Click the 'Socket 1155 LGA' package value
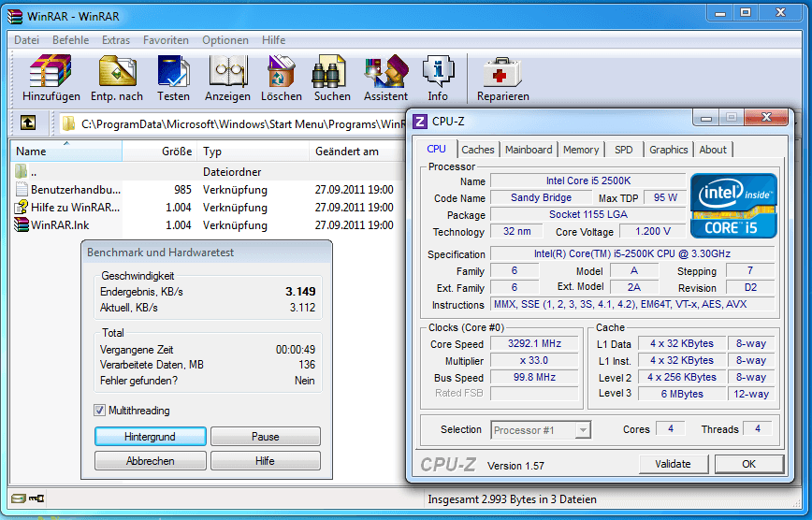This screenshot has width=812, height=520. click(x=588, y=214)
